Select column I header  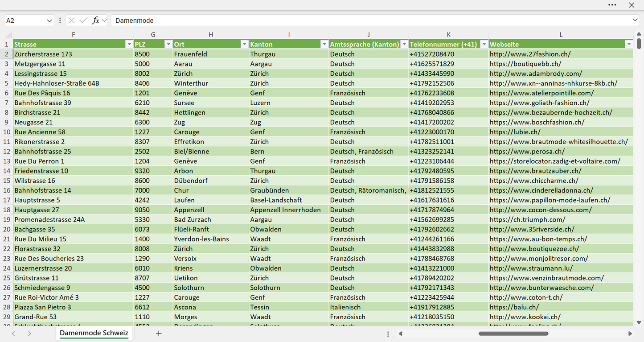click(x=289, y=35)
